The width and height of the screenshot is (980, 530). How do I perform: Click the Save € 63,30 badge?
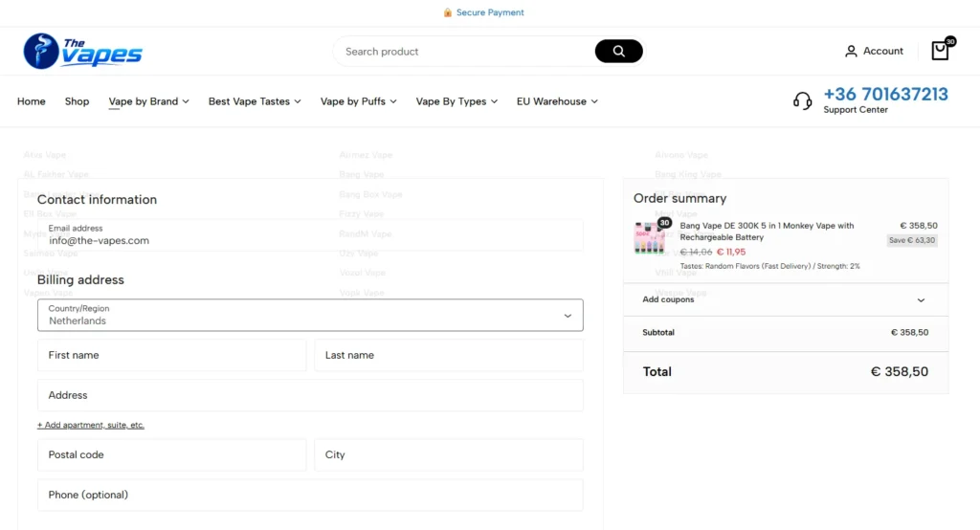click(x=912, y=240)
